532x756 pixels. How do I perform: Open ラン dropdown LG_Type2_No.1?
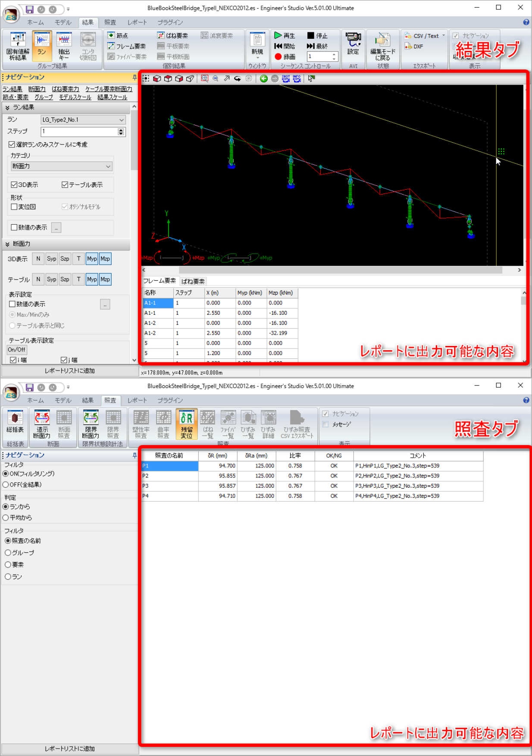click(83, 120)
